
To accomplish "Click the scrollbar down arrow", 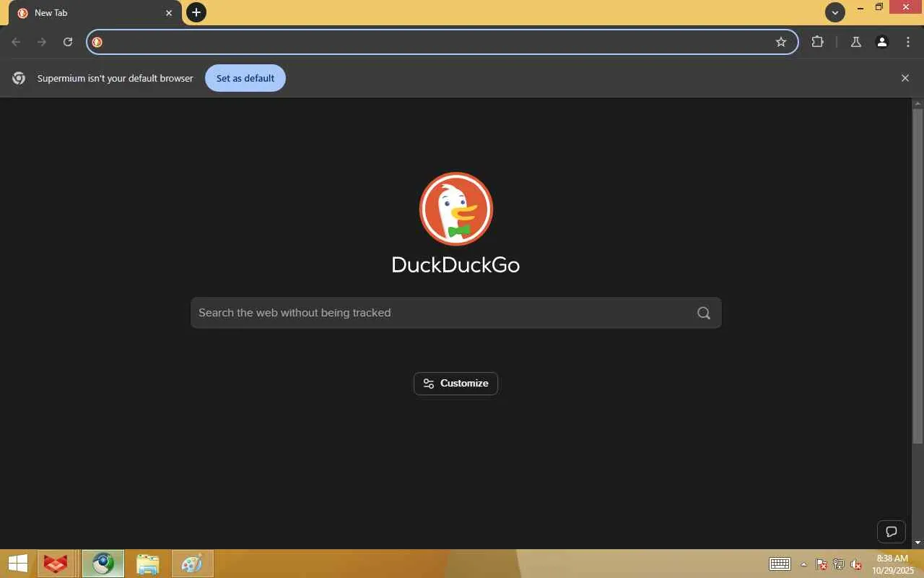I will [918, 543].
